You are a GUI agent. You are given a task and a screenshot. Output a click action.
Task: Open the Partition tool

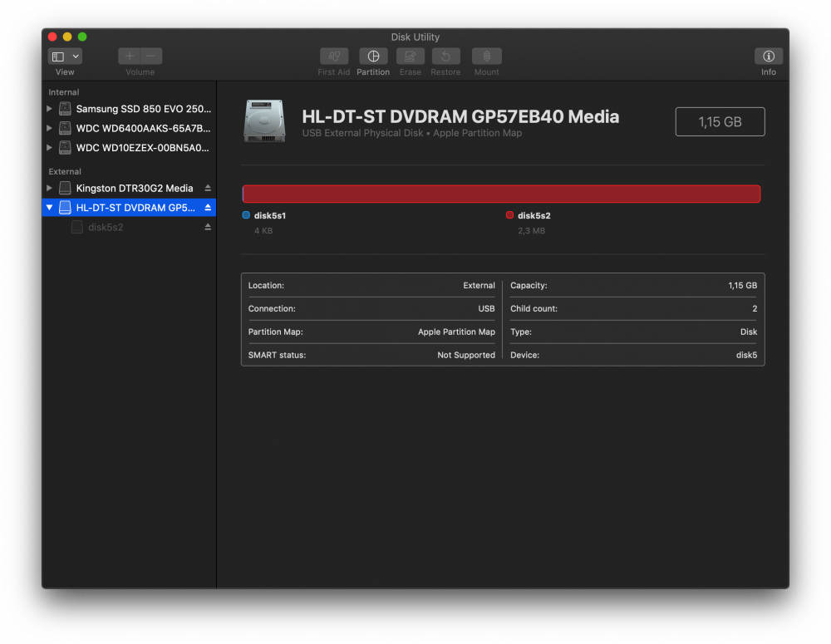point(373,56)
